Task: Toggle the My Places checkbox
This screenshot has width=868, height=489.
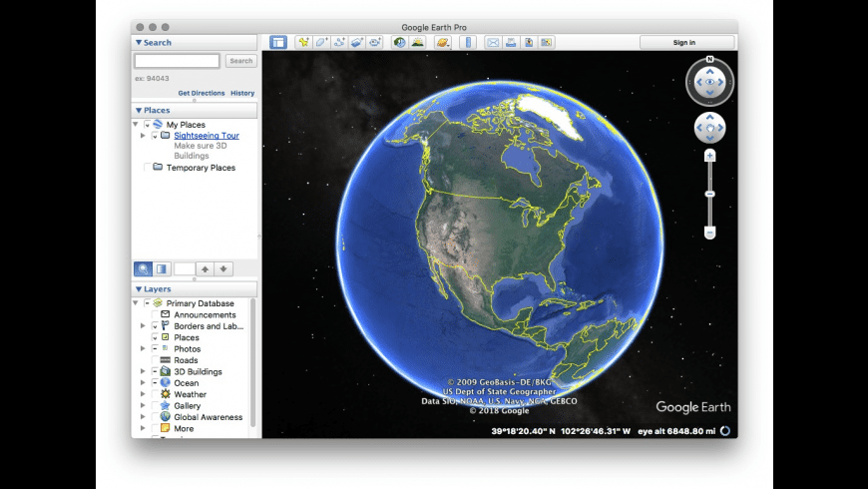Action: click(147, 125)
